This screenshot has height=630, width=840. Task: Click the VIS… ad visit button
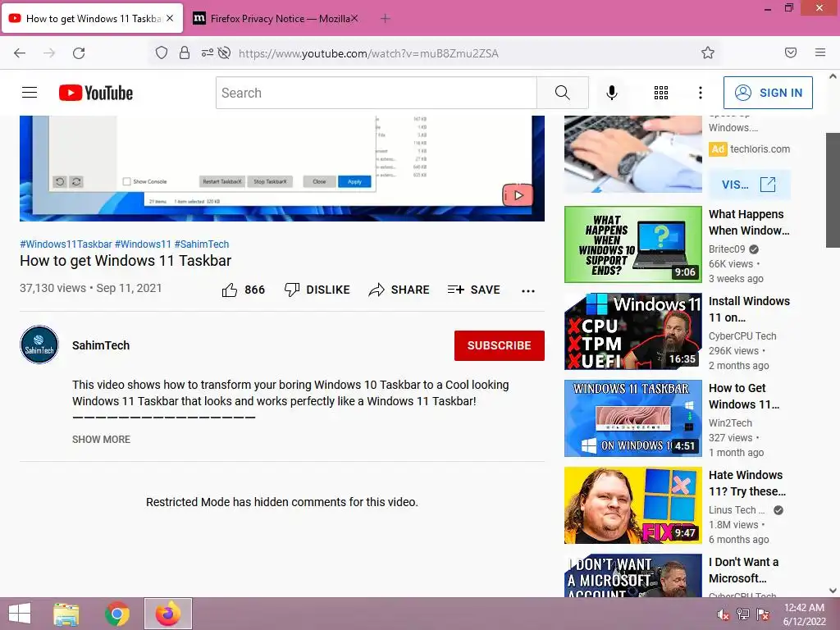750,185
